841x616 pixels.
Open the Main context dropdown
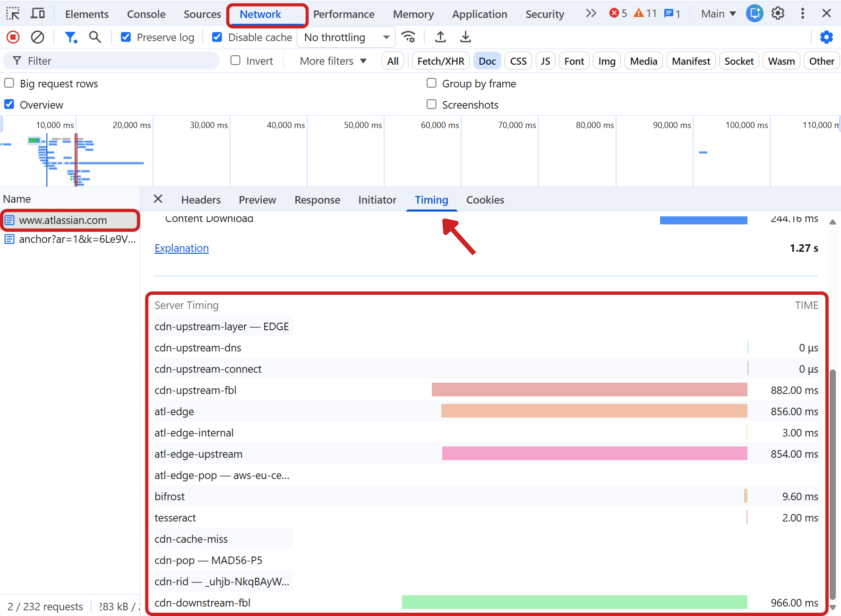click(x=718, y=14)
